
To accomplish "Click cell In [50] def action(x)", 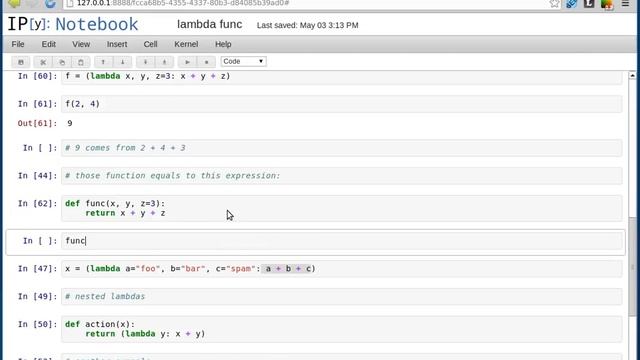I will [x=342, y=329].
